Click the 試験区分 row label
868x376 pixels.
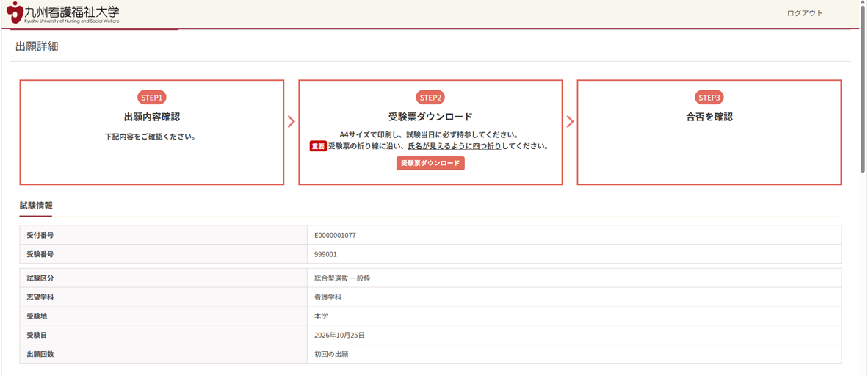(x=40, y=278)
